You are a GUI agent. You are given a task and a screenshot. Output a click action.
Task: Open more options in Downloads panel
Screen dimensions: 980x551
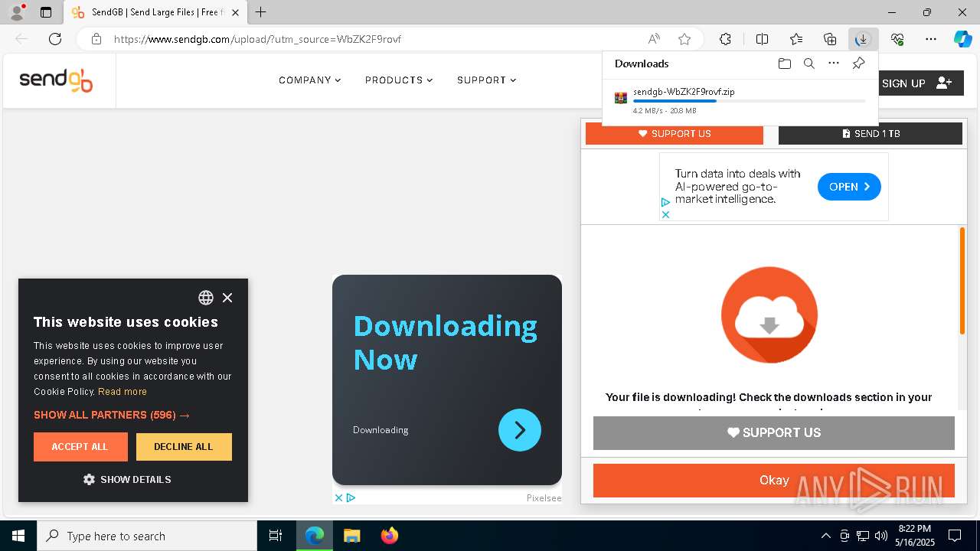[834, 64]
